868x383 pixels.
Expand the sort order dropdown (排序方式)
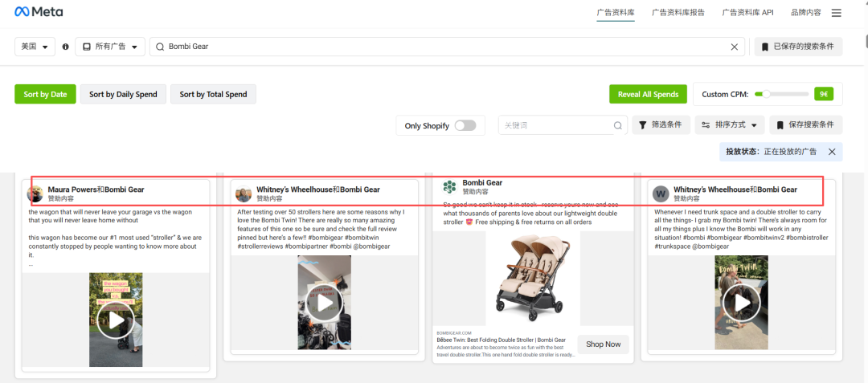click(x=730, y=125)
